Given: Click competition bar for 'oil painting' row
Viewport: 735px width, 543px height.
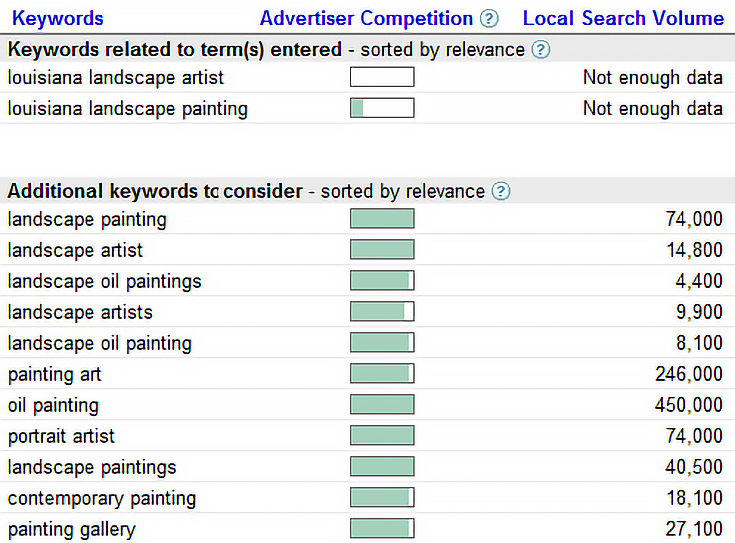Looking at the screenshot, I should point(382,404).
